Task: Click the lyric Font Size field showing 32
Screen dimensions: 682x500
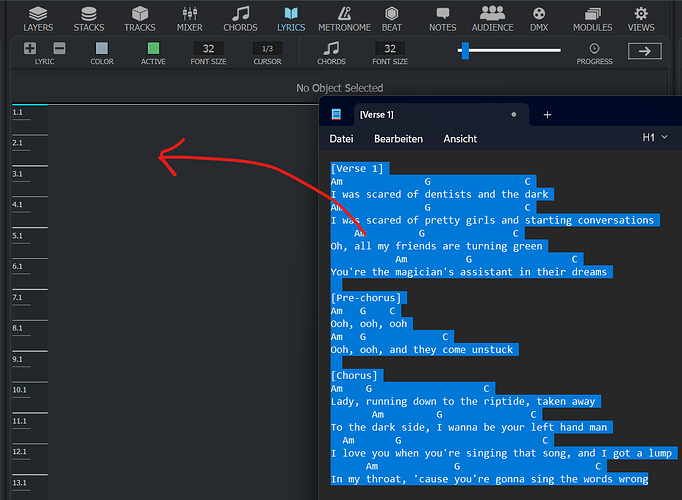Action: [208, 49]
